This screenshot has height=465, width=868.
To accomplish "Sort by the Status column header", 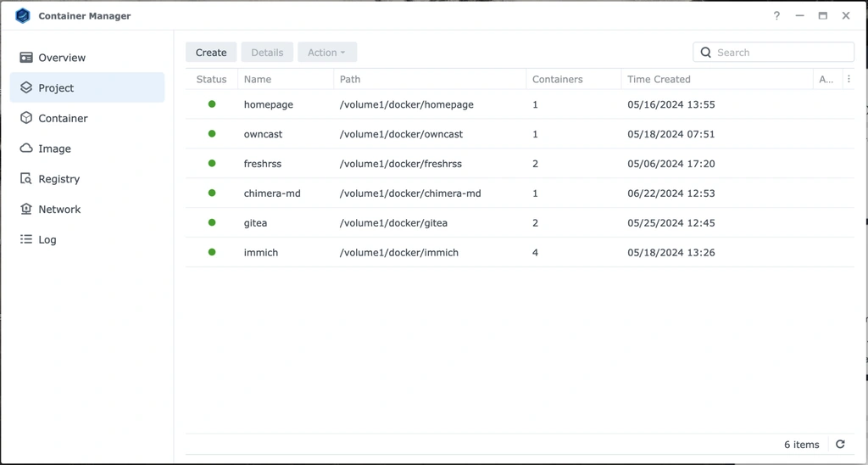I will pos(211,79).
